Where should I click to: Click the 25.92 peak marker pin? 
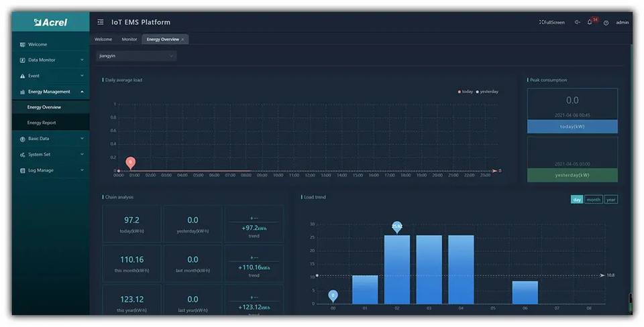[x=396, y=227]
